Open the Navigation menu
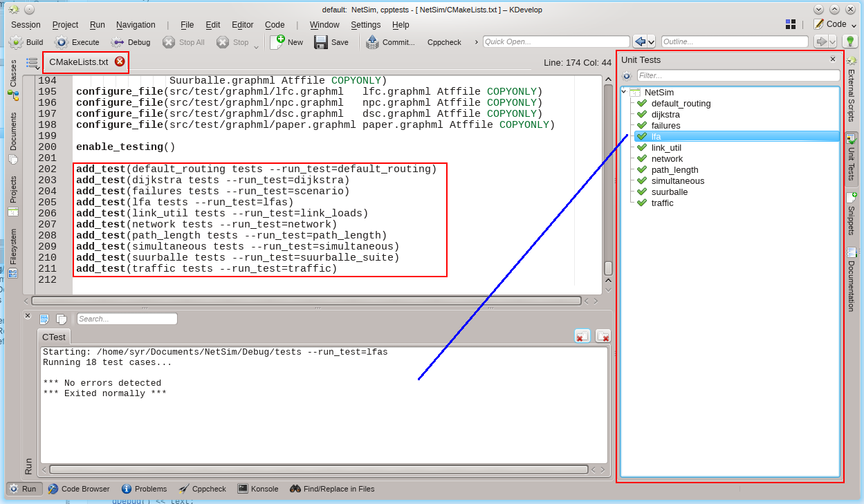Screen dimensions: 864x504 136,25
